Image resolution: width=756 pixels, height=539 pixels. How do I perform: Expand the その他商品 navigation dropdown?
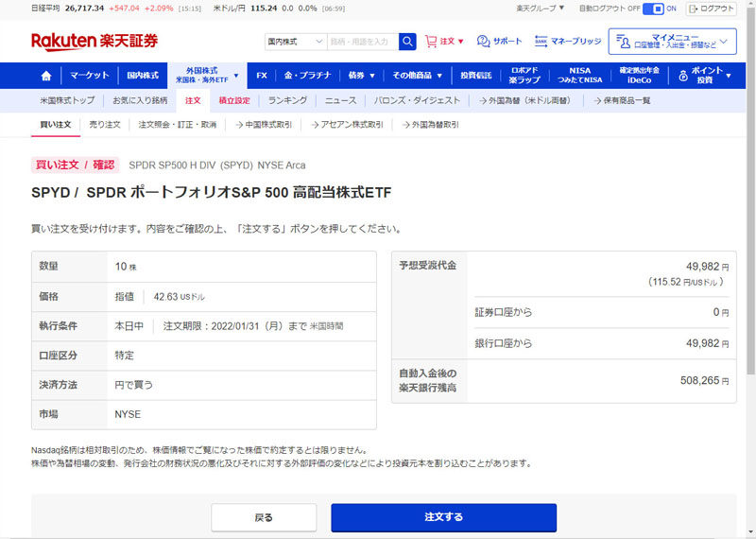[x=416, y=76]
